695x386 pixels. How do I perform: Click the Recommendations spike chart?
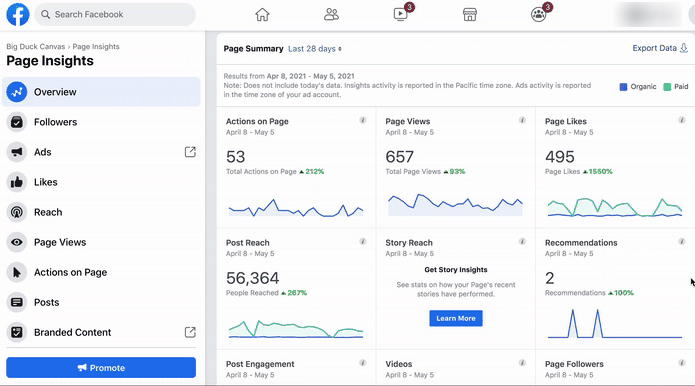(x=615, y=324)
